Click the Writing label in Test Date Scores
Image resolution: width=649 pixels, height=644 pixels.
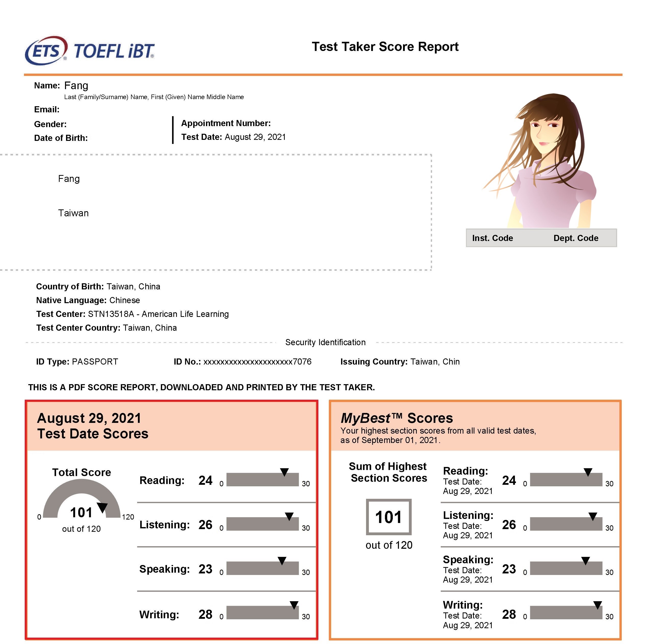pos(159,615)
